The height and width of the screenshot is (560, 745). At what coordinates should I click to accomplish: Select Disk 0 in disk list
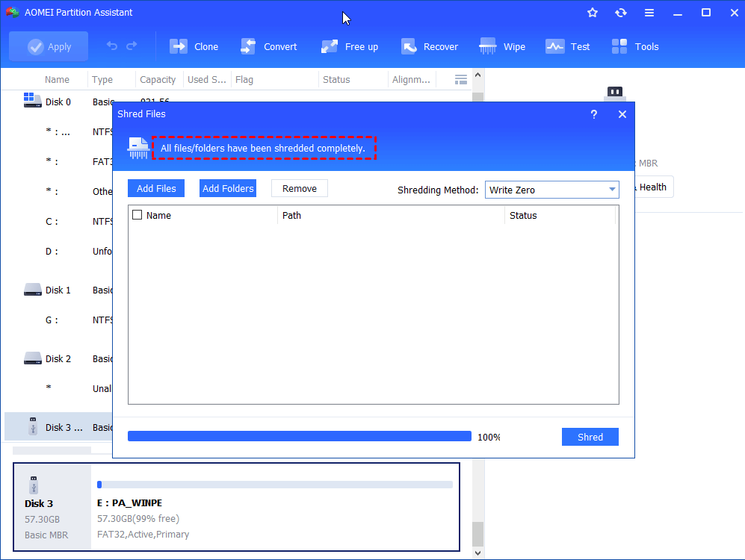point(58,102)
